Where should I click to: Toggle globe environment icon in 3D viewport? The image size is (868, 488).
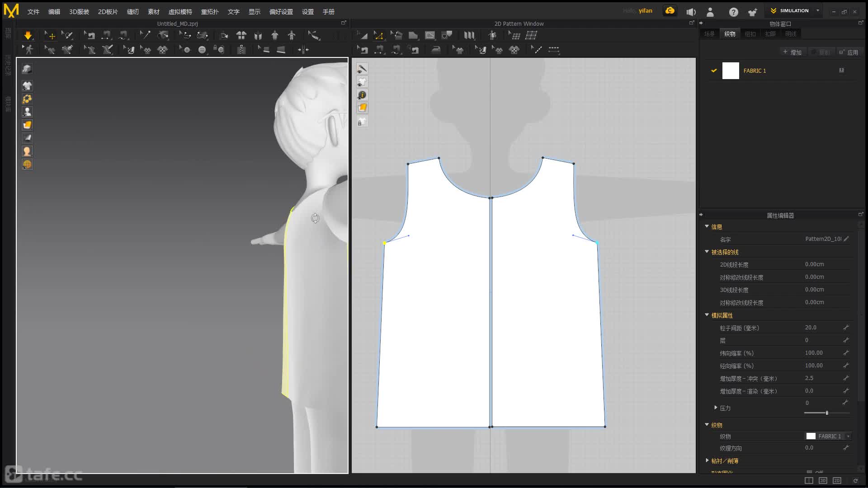[27, 164]
